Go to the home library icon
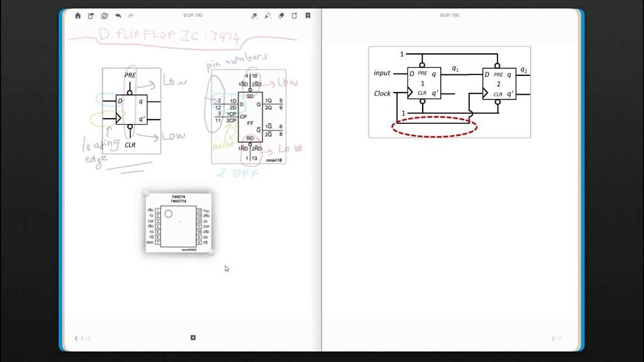644x362 pixels. (78, 16)
